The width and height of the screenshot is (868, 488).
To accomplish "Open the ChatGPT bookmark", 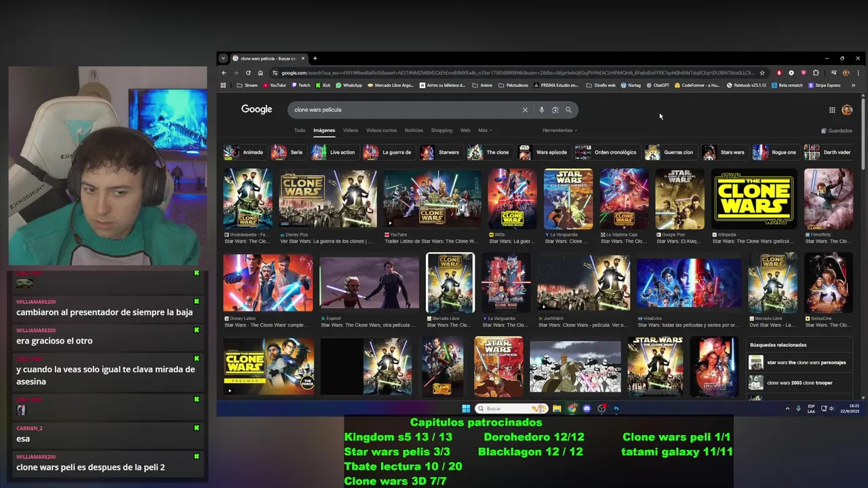I will pos(658,85).
